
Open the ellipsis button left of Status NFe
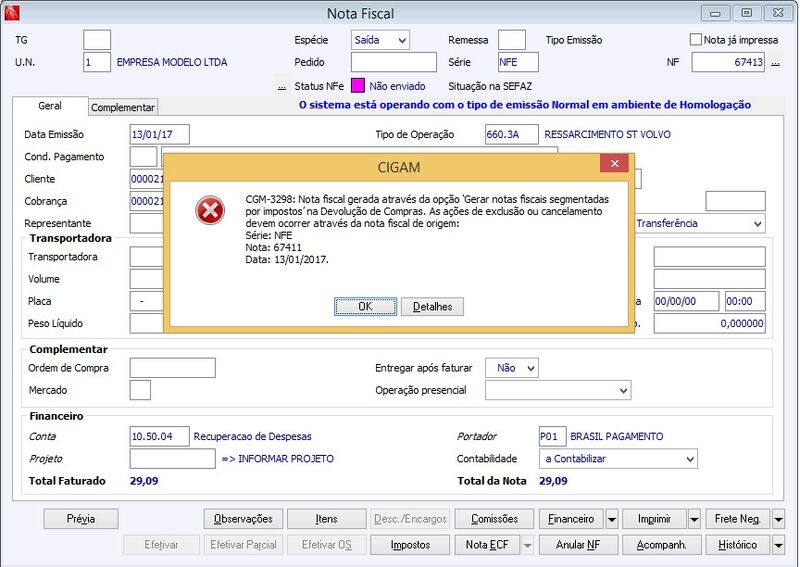coord(282,86)
